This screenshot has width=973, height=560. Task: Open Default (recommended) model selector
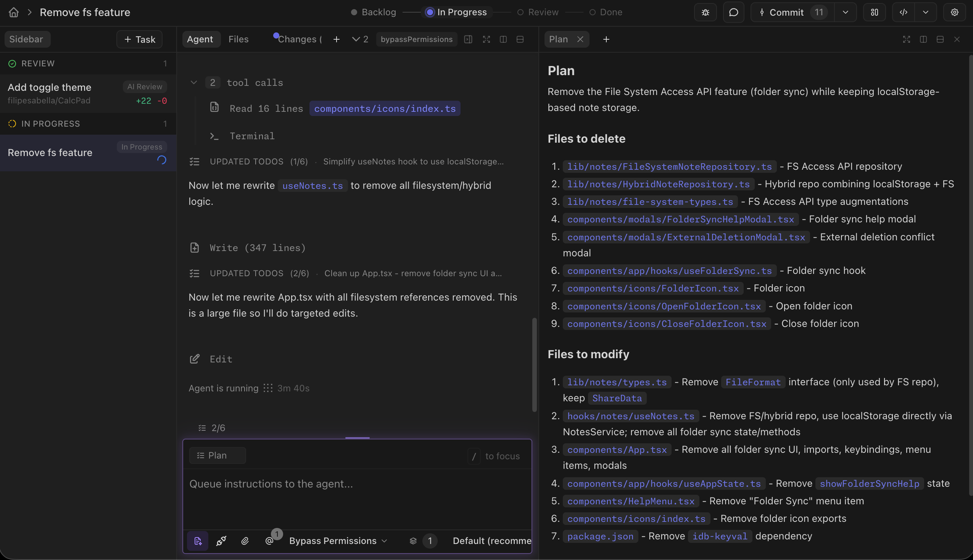click(492, 541)
